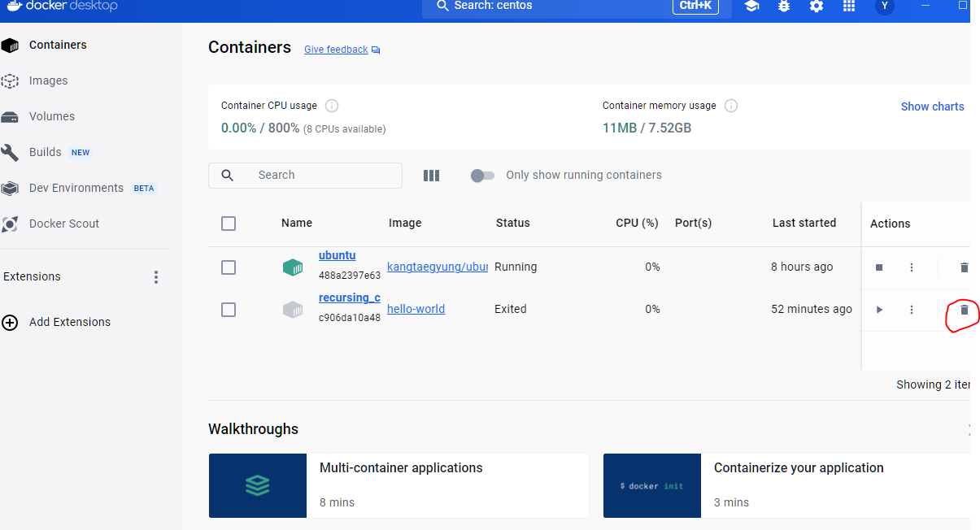Sort by the Status column header
Screen dimensions: 980x530
point(513,223)
